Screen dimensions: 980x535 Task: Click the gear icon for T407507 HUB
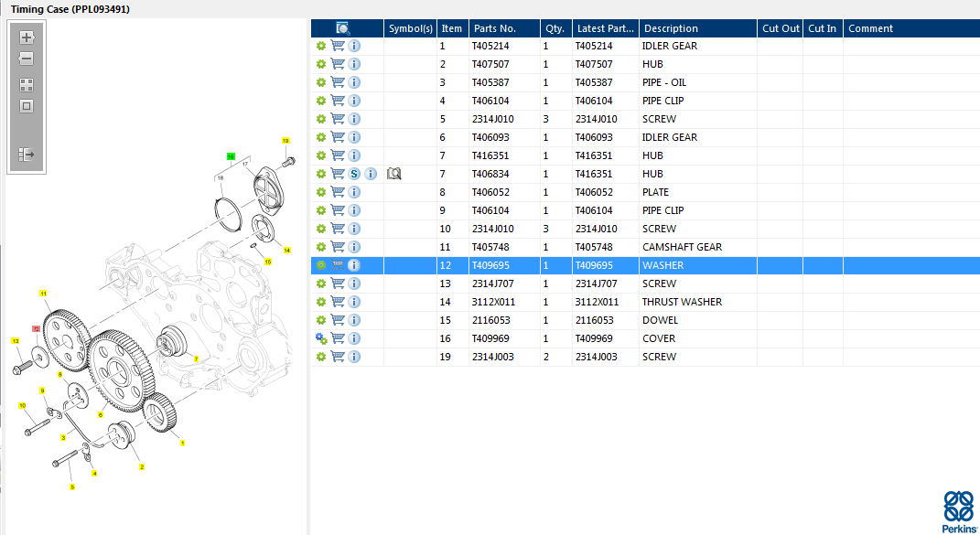click(320, 64)
